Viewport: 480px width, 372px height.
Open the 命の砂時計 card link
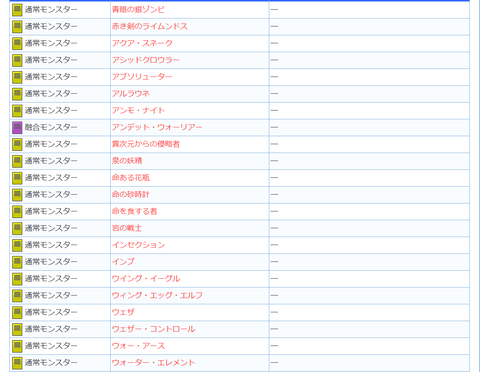pyautogui.click(x=131, y=194)
